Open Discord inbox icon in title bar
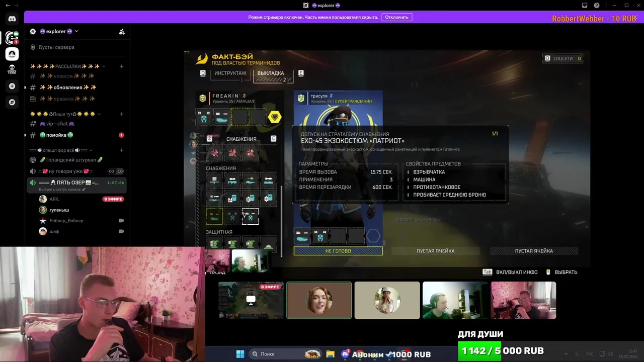 (584, 5)
